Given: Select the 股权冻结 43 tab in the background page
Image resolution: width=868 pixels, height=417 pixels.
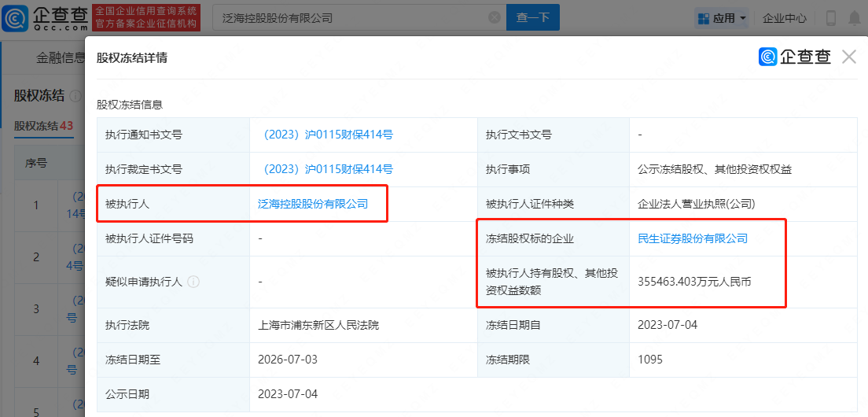Looking at the screenshot, I should click(44, 126).
